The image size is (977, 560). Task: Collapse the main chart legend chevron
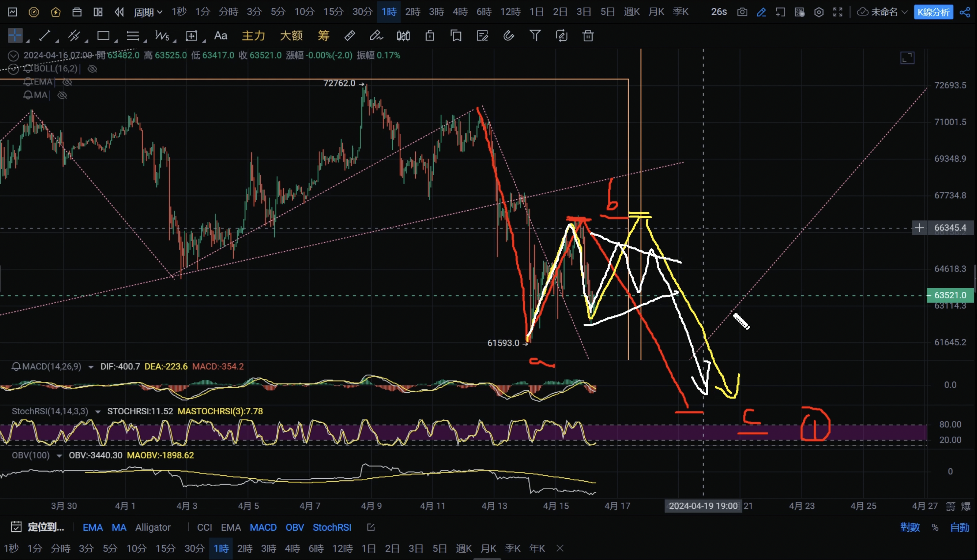[x=14, y=56]
